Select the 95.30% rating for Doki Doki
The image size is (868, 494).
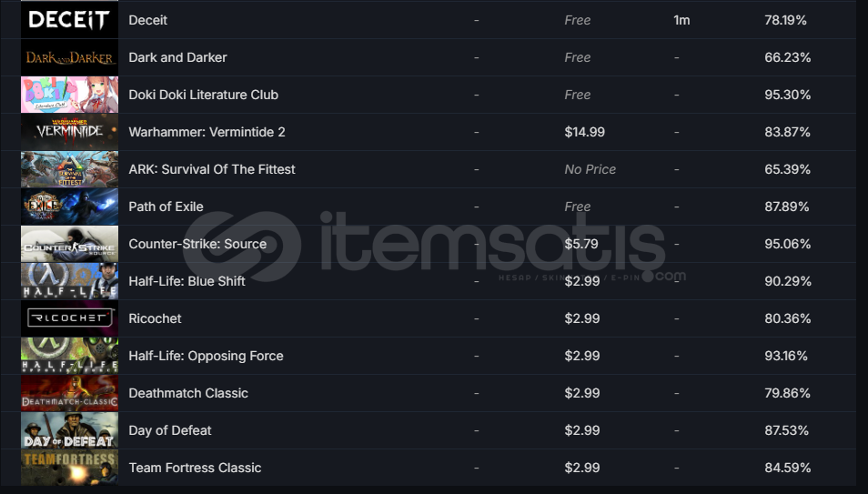787,95
